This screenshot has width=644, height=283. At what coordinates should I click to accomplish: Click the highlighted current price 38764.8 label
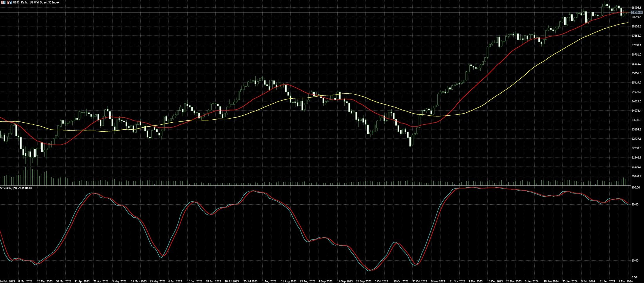(636, 13)
